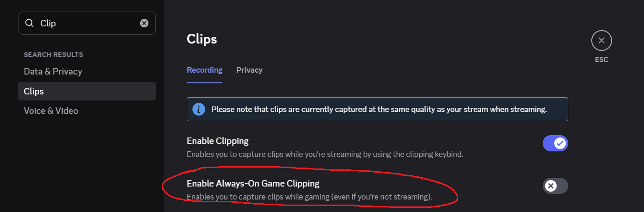The image size is (644, 212).
Task: Select Clips in the settings sidebar
Action: click(34, 91)
